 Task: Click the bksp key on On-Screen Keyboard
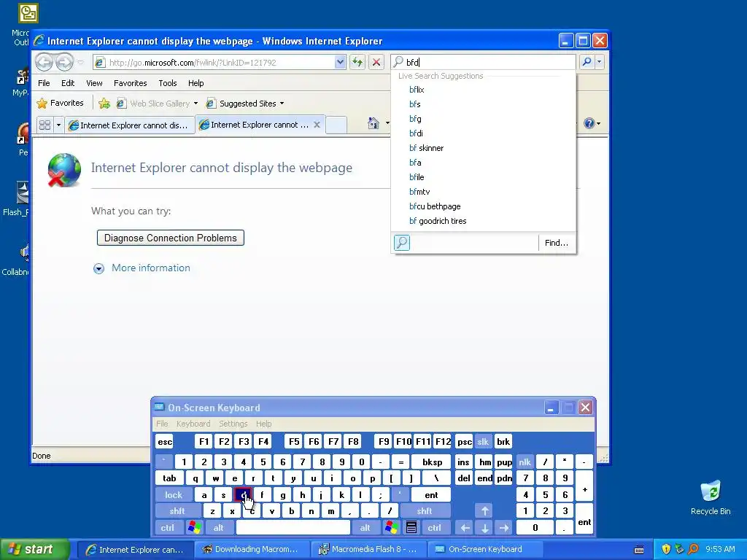[432, 462]
